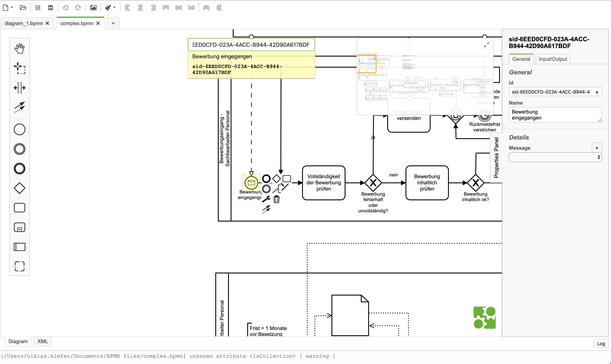Activate the hand tool
Screen dimensions: 611x364
(19, 48)
